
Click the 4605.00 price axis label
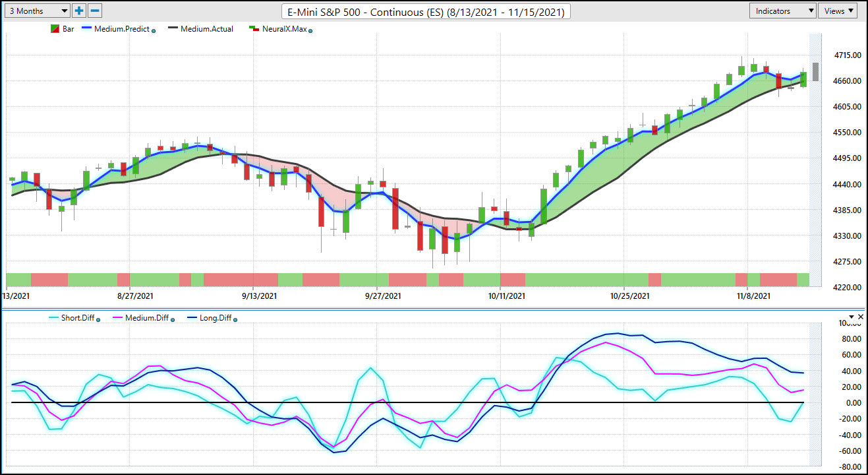[848, 107]
